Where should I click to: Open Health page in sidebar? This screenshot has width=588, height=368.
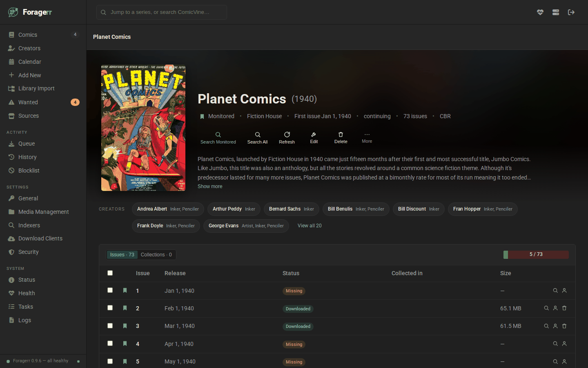pyautogui.click(x=43, y=293)
